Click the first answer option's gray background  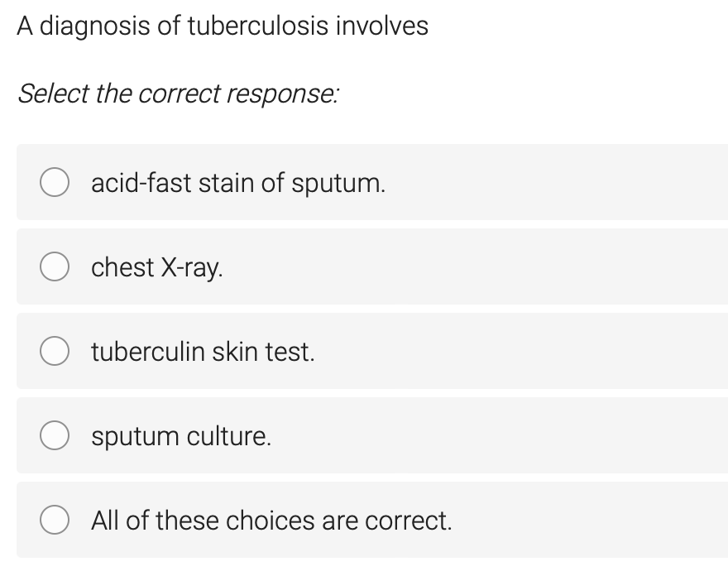click(x=538, y=182)
